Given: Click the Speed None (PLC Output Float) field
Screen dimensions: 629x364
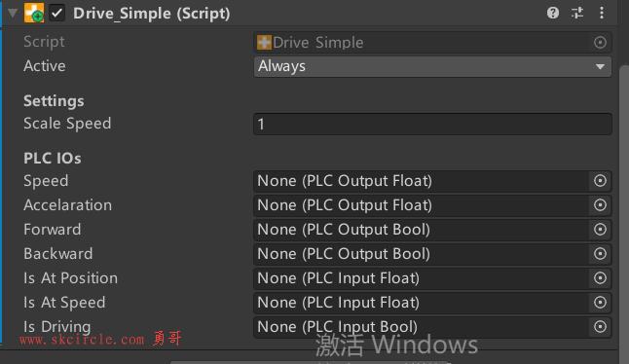Looking at the screenshot, I should [x=422, y=181].
